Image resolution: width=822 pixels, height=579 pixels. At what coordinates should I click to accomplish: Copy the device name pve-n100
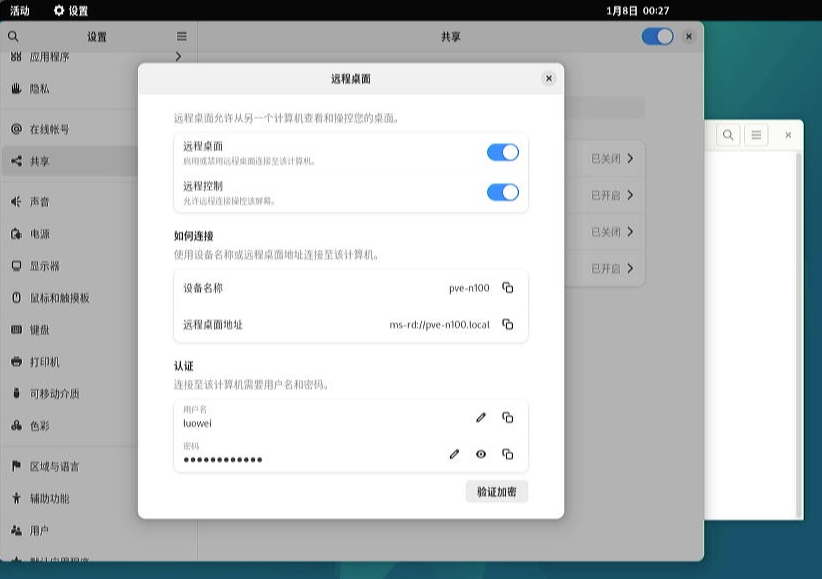coord(507,288)
